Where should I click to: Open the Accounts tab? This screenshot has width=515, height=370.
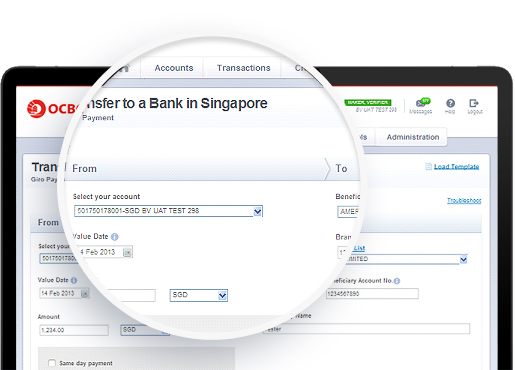click(174, 68)
